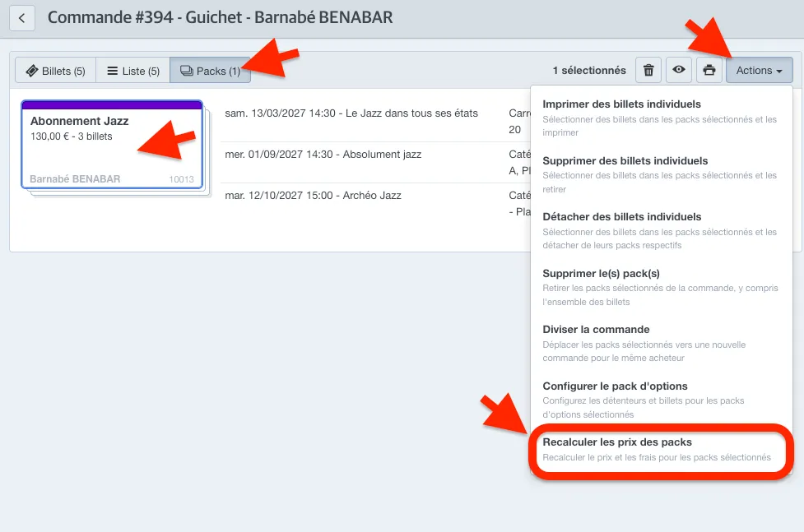Click the trash delete icon
Viewport: 804px width, 532px height.
pos(648,70)
